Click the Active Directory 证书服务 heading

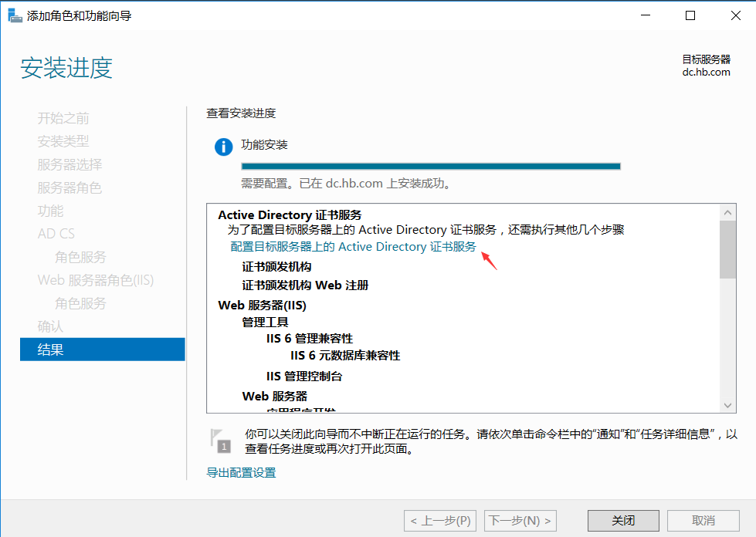[290, 214]
